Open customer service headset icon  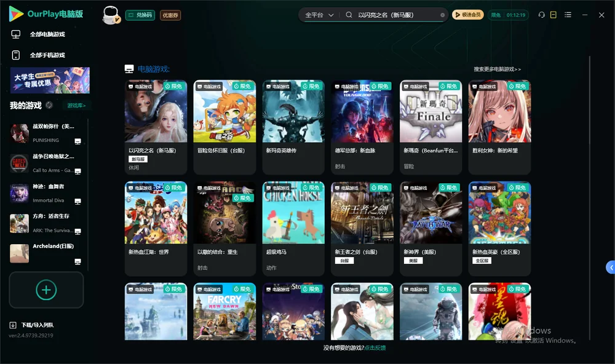(542, 15)
